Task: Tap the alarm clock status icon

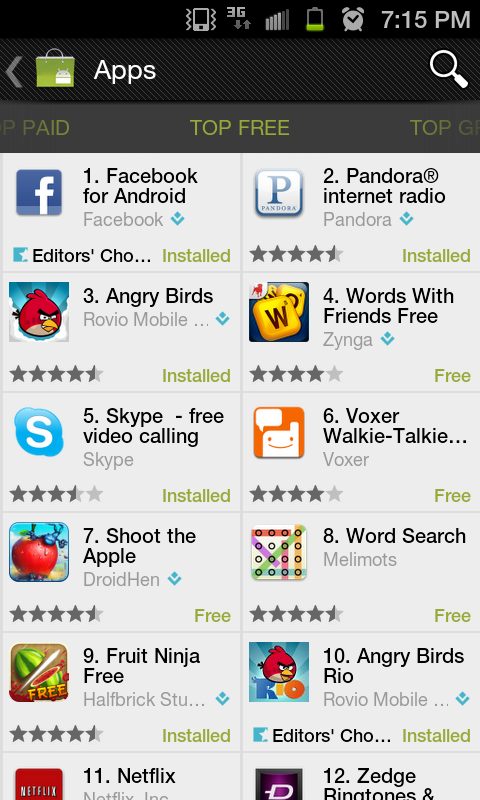Action: (x=353, y=19)
